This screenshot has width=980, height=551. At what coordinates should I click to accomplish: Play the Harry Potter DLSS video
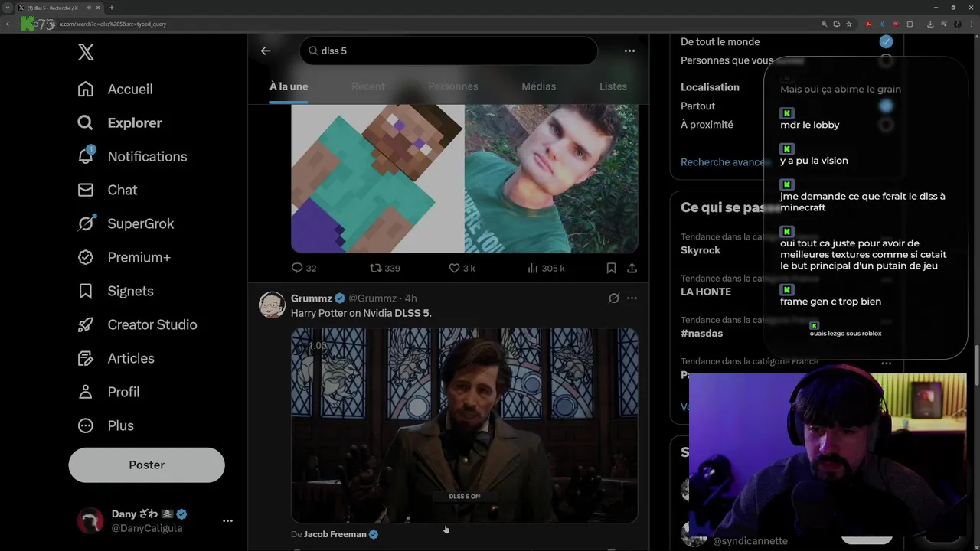pyautogui.click(x=465, y=425)
